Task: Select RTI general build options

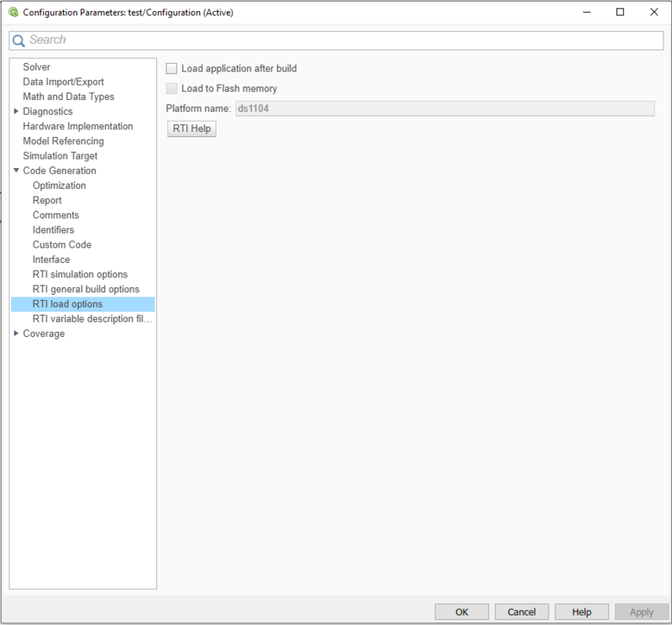Action: 86,289
